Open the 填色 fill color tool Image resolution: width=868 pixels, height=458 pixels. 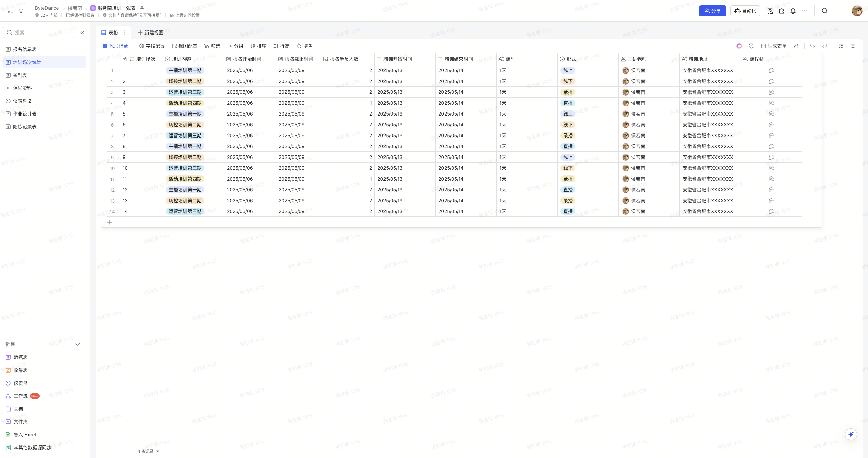pyautogui.click(x=304, y=46)
